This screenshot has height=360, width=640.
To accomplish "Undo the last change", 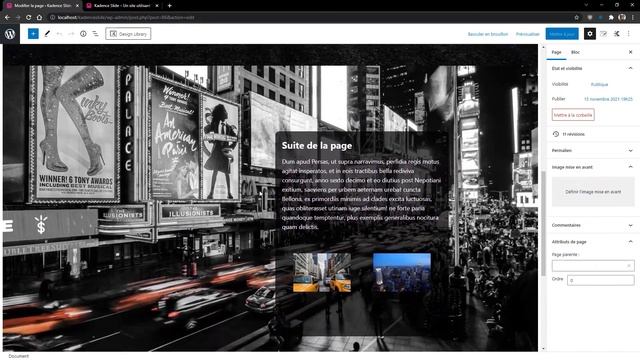I will (60, 34).
